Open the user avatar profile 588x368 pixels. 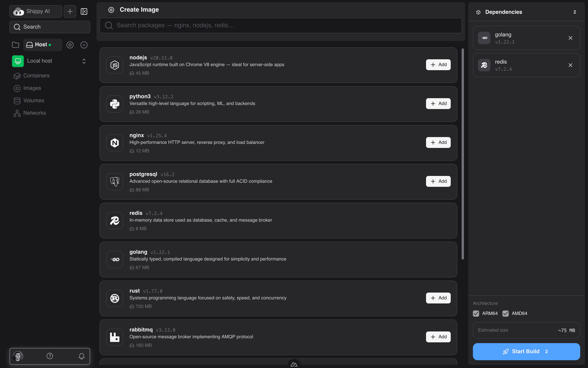pyautogui.click(x=18, y=356)
